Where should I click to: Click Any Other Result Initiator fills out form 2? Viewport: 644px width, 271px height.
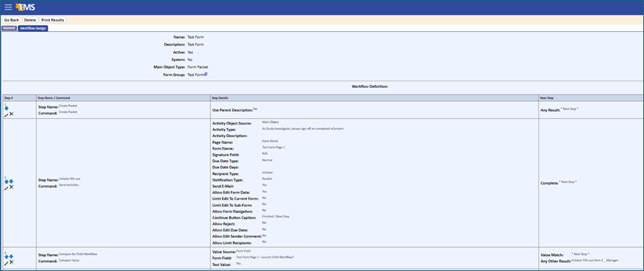pos(595,261)
